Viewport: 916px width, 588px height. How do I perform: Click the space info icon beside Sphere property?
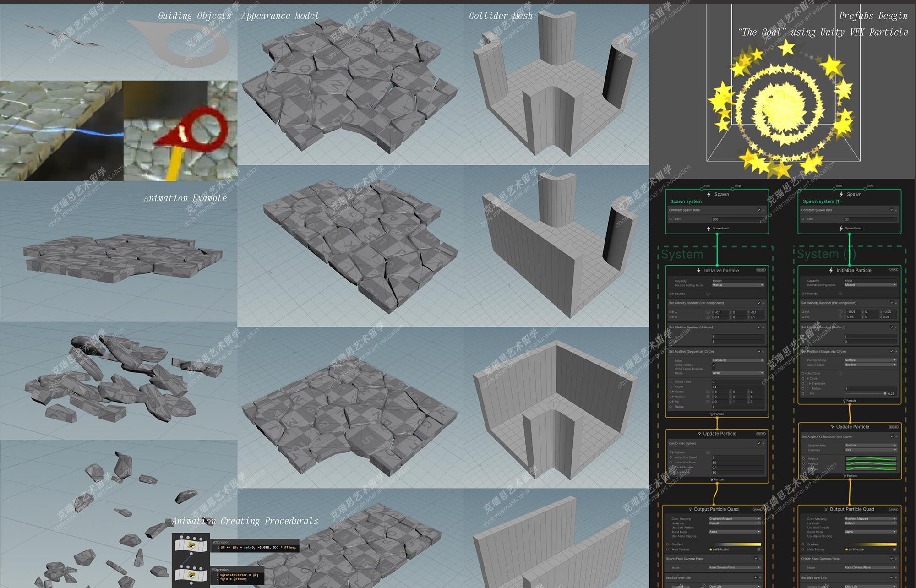pyautogui.click(x=708, y=452)
